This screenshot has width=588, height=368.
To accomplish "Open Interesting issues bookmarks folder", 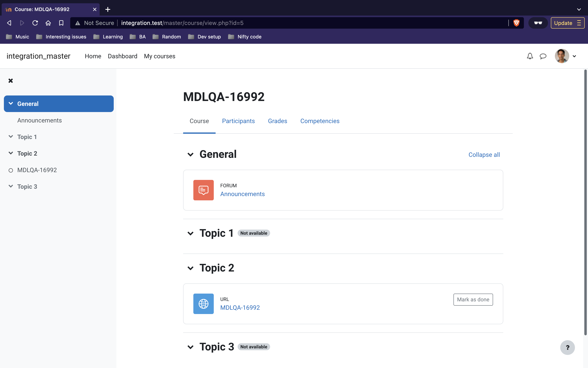I will 61,37.
